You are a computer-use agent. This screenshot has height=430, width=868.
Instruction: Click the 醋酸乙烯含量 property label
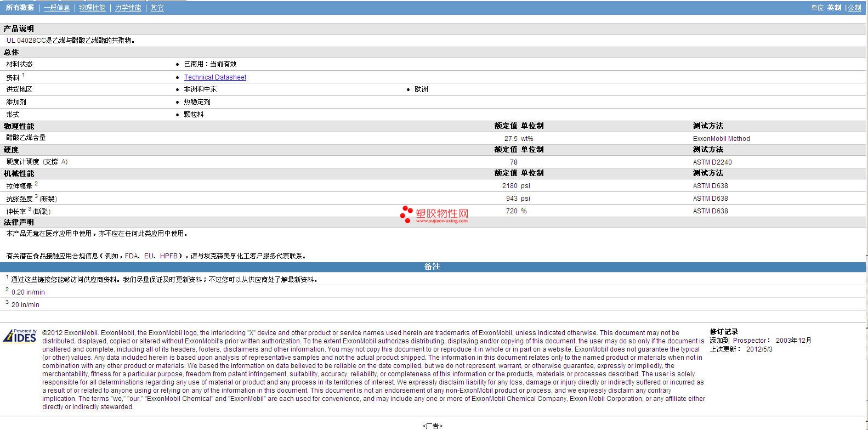26,138
